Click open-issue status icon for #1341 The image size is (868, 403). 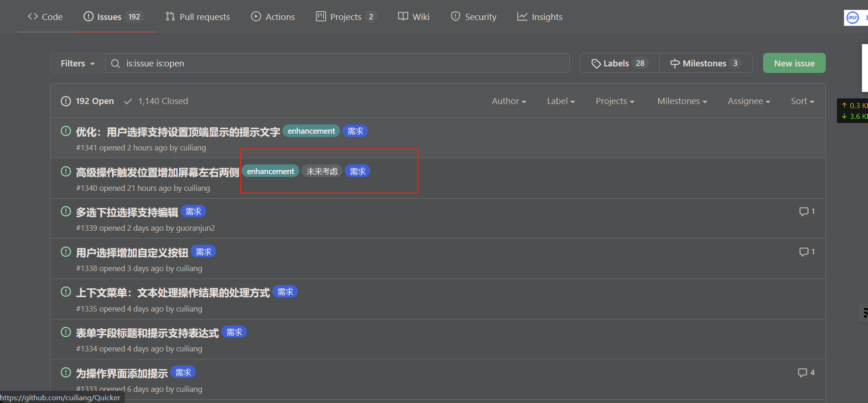(66, 131)
